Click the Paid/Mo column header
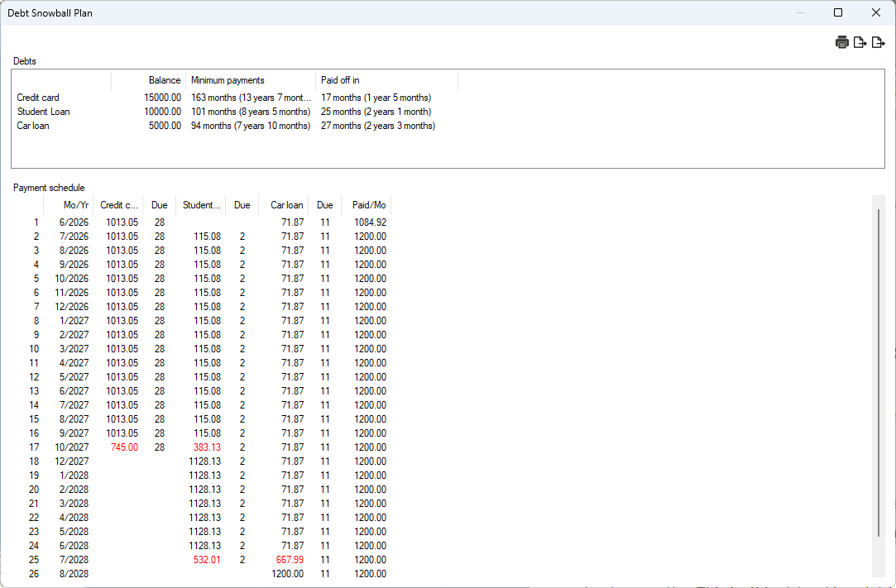Image resolution: width=896 pixels, height=588 pixels. pos(368,205)
